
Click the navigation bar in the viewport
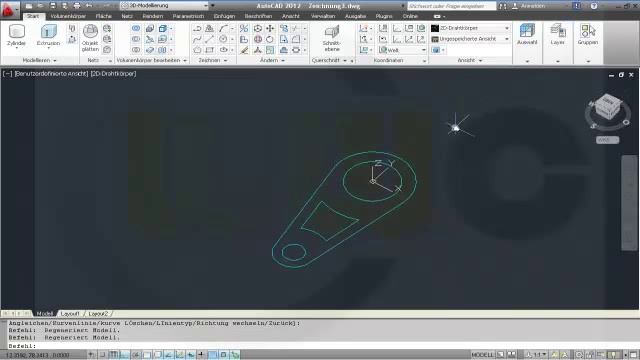point(629,203)
